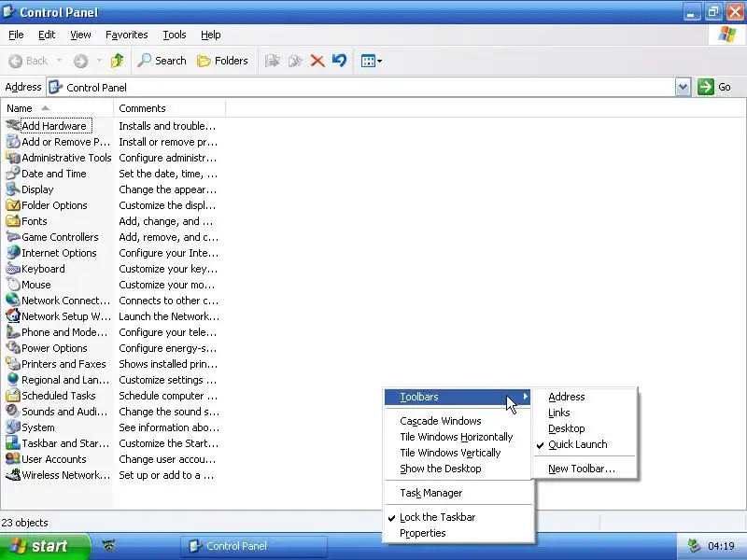Click the Fonts folder icon

point(13,221)
